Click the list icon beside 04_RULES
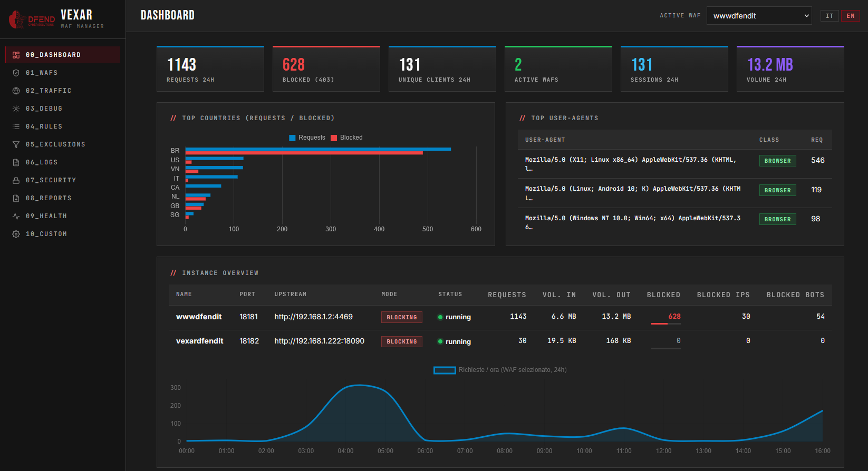Image resolution: width=868 pixels, height=471 pixels. tap(16, 126)
